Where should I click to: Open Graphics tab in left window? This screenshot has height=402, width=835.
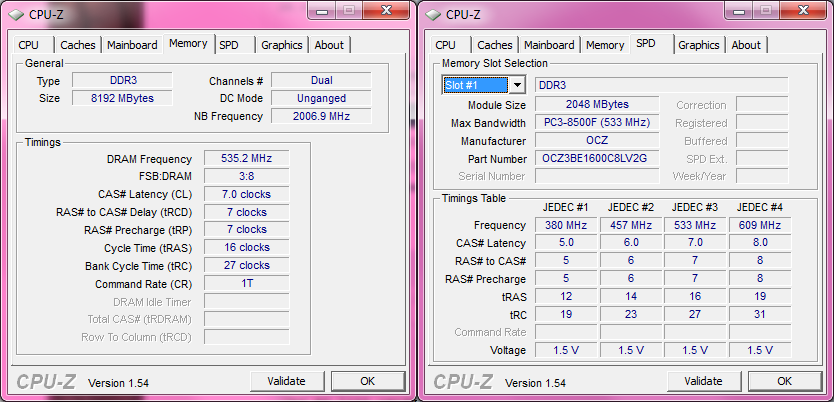point(282,45)
